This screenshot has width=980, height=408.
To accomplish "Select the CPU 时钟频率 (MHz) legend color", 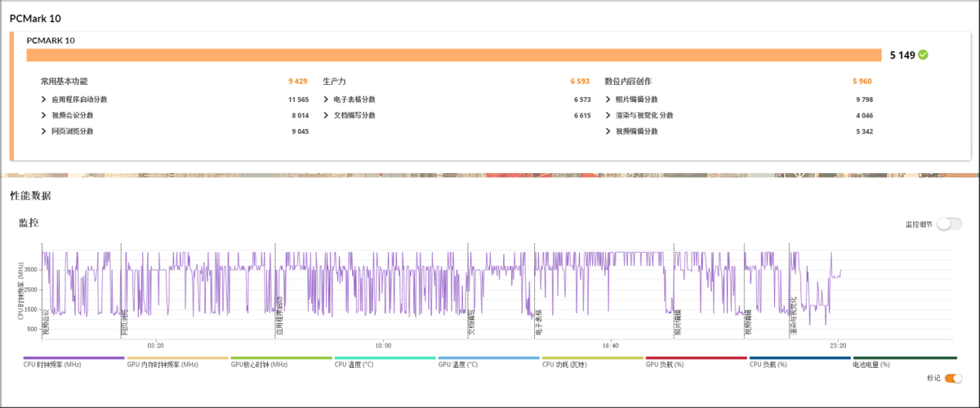I will point(73,357).
